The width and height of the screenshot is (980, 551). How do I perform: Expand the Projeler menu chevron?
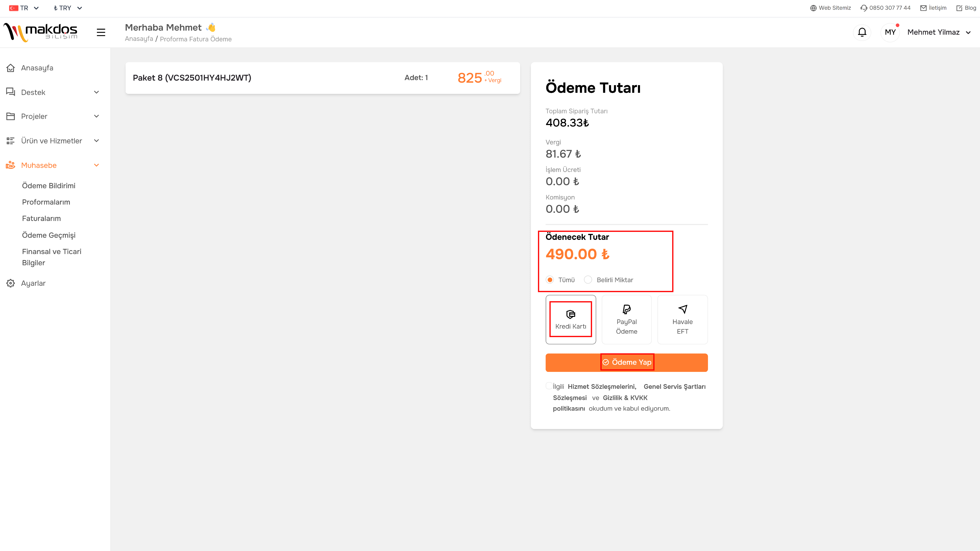tap(97, 116)
